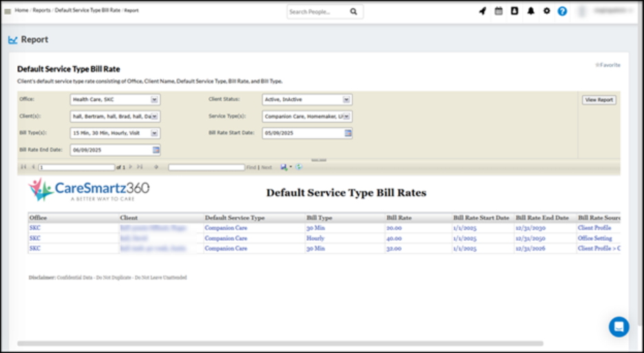Go to Reports breadcrumb
This screenshot has width=644, height=353.
coord(41,10)
